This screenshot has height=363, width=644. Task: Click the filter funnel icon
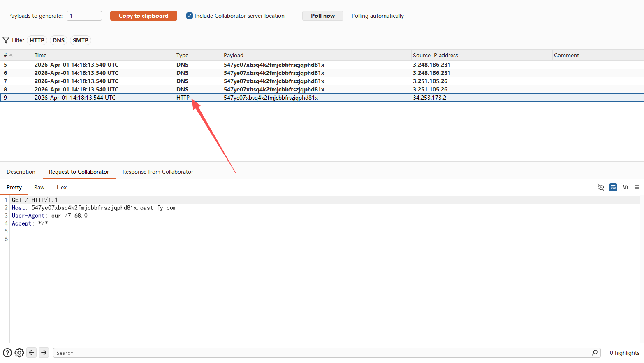[x=6, y=40]
